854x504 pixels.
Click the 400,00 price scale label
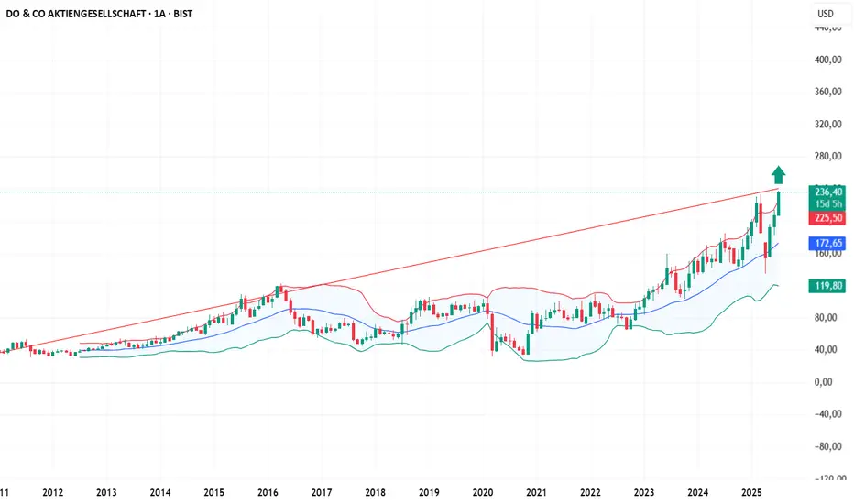click(x=827, y=60)
